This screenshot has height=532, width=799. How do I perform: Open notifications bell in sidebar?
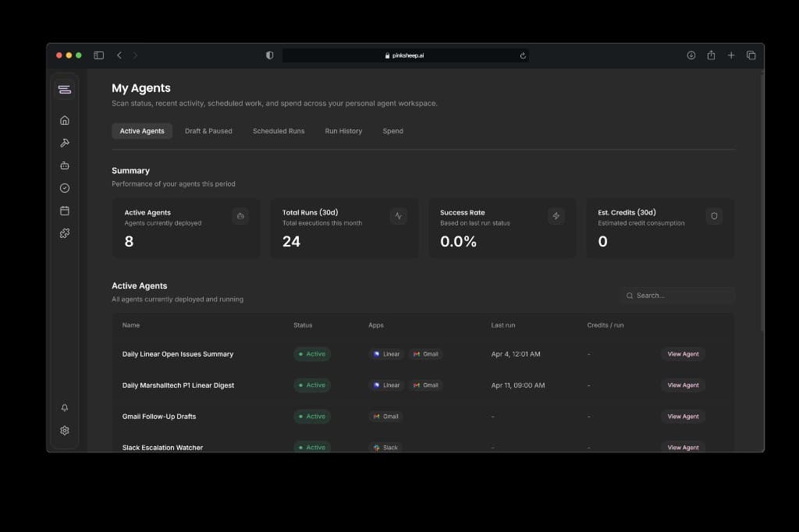(x=65, y=408)
